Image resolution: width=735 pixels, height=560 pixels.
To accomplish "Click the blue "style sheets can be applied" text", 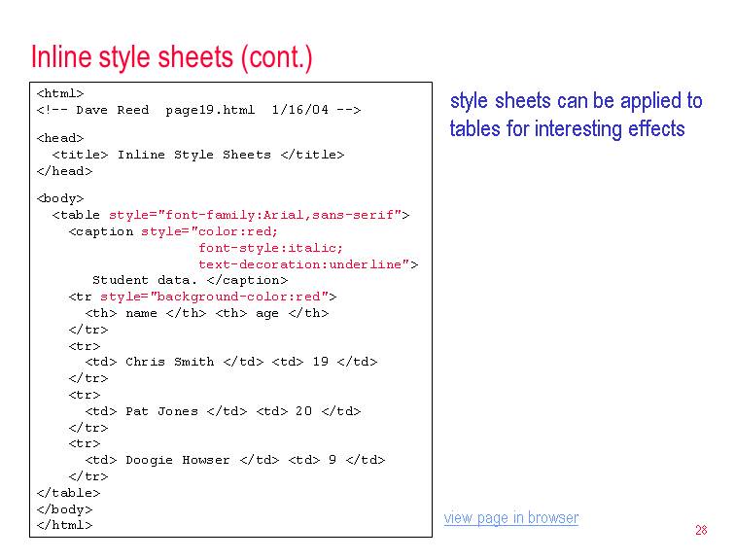I will [x=576, y=101].
